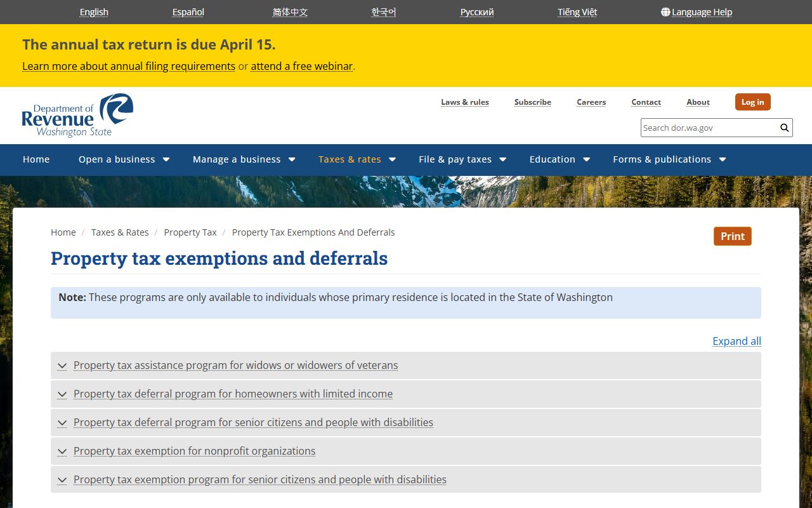Open attend a free webinar link

[301, 66]
